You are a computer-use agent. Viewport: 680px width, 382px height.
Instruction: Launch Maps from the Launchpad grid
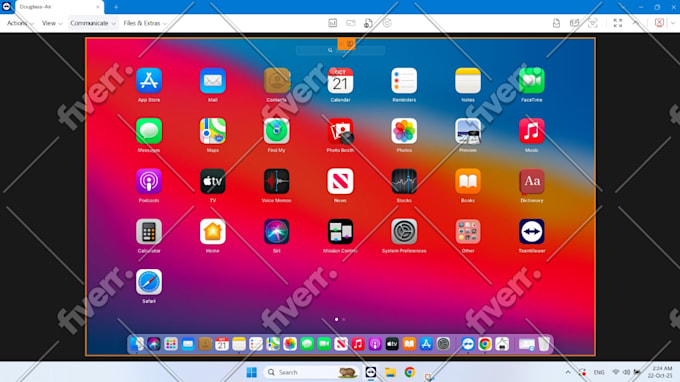click(212, 131)
